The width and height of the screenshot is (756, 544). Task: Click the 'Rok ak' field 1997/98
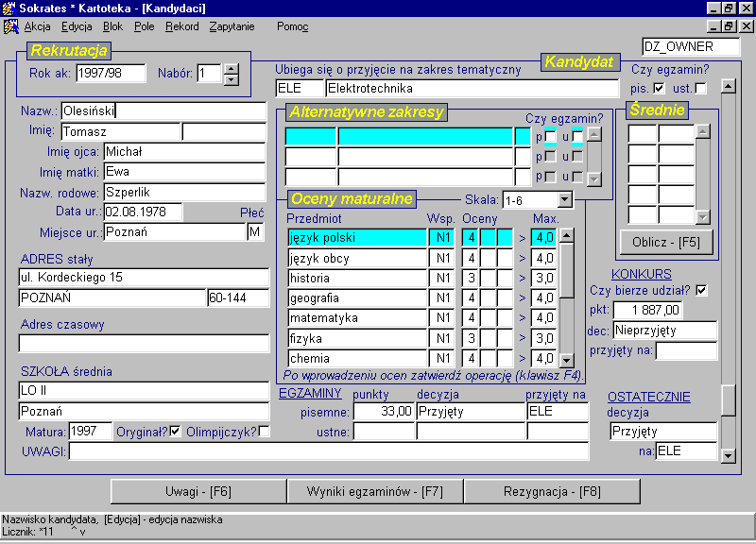click(111, 74)
